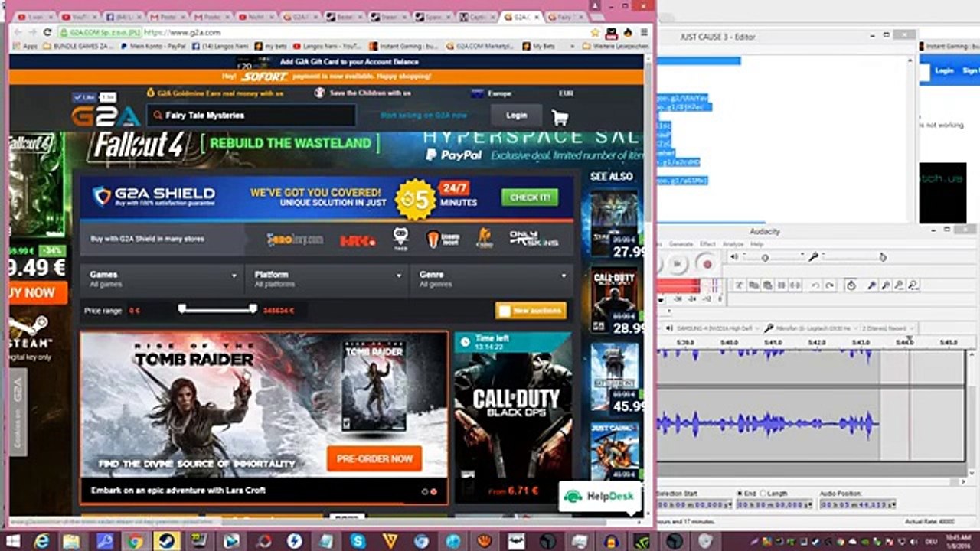This screenshot has width=980, height=551.
Task: Click the Facebook Like button on G2A
Action: coord(84,97)
